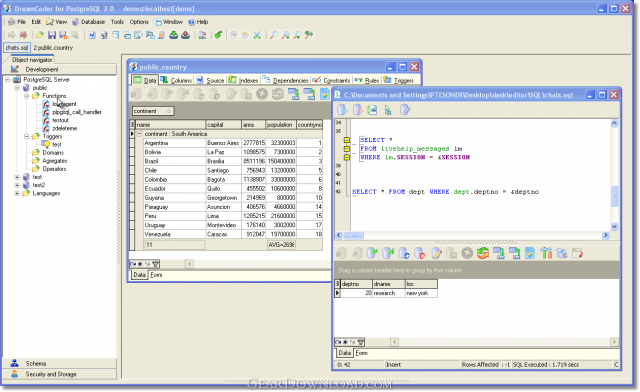Click the Schema panel icon in navigator
The width and height of the screenshot is (640, 392).
click(x=15, y=363)
